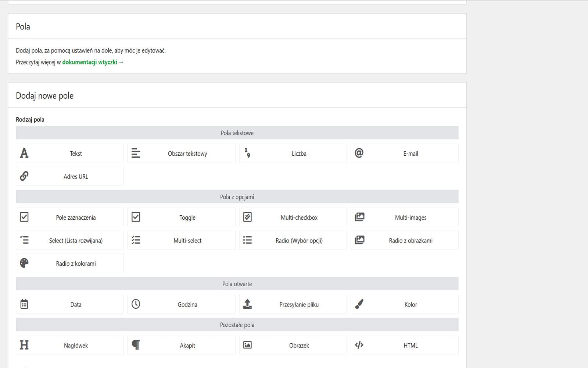Add a Multi-images field
Image resolution: width=588 pixels, height=368 pixels.
(x=405, y=217)
